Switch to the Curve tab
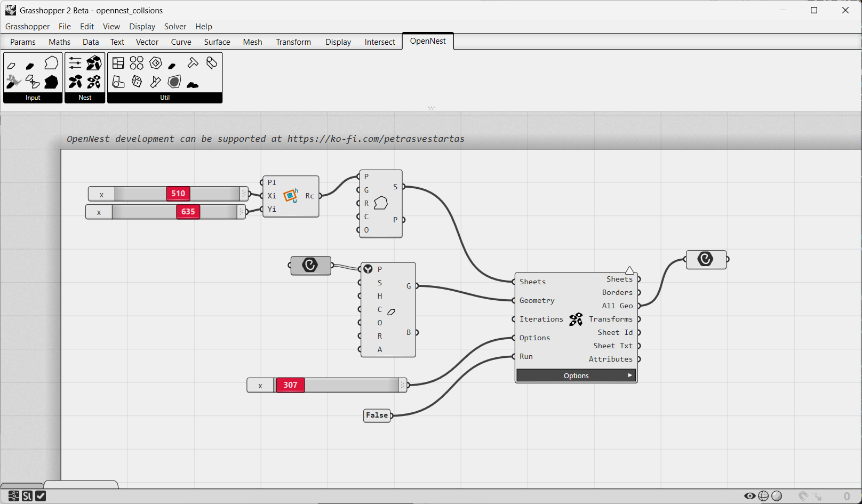Screen dimensions: 862x504 click(x=181, y=42)
